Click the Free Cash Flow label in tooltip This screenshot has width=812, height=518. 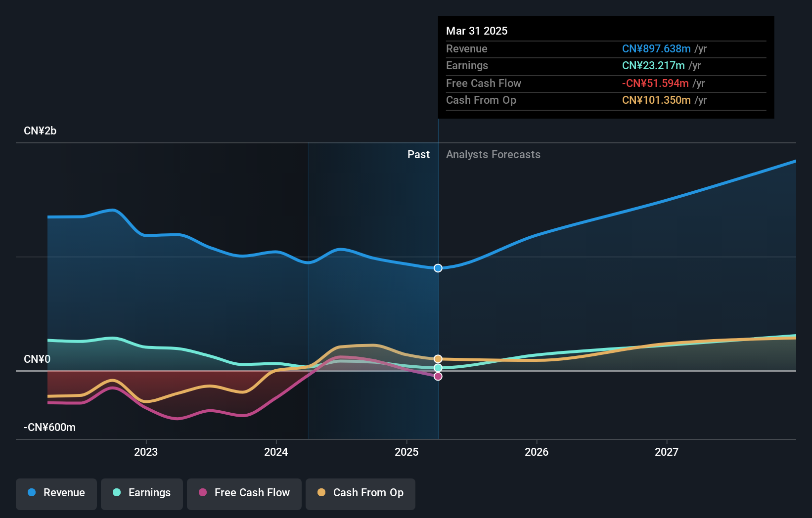click(484, 84)
